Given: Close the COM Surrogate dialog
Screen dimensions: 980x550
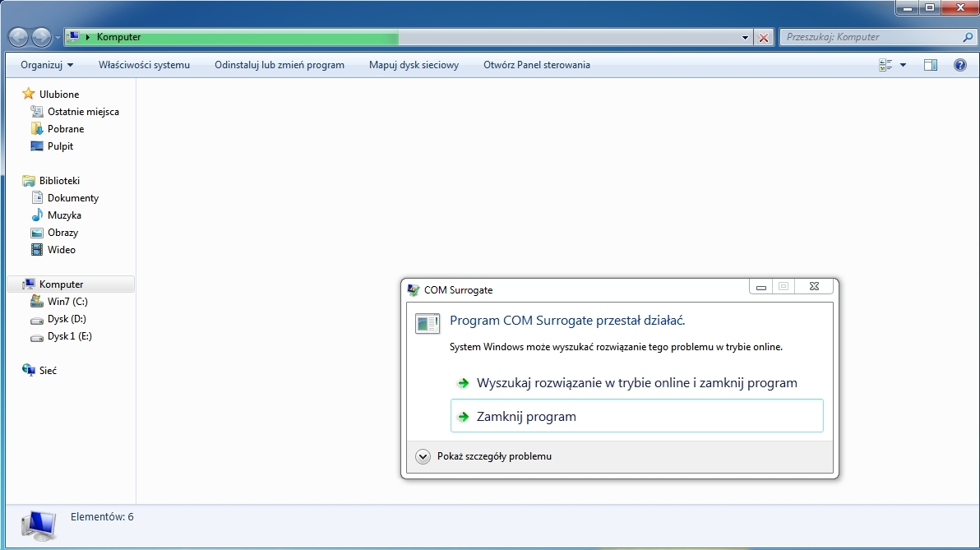Looking at the screenshot, I should pyautogui.click(x=814, y=286).
